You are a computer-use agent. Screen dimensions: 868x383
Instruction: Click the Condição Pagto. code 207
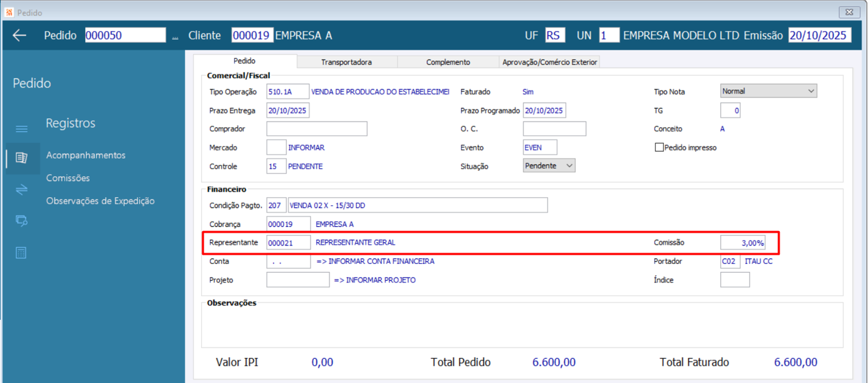pyautogui.click(x=276, y=205)
